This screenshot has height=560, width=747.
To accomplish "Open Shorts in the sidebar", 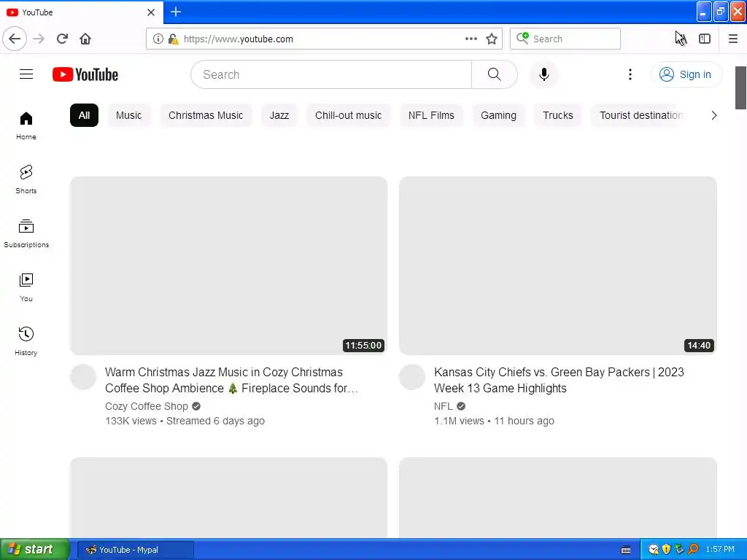I will [26, 179].
